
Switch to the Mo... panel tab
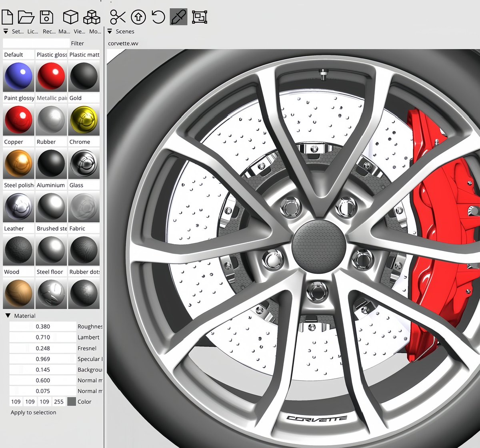pyautogui.click(x=95, y=31)
